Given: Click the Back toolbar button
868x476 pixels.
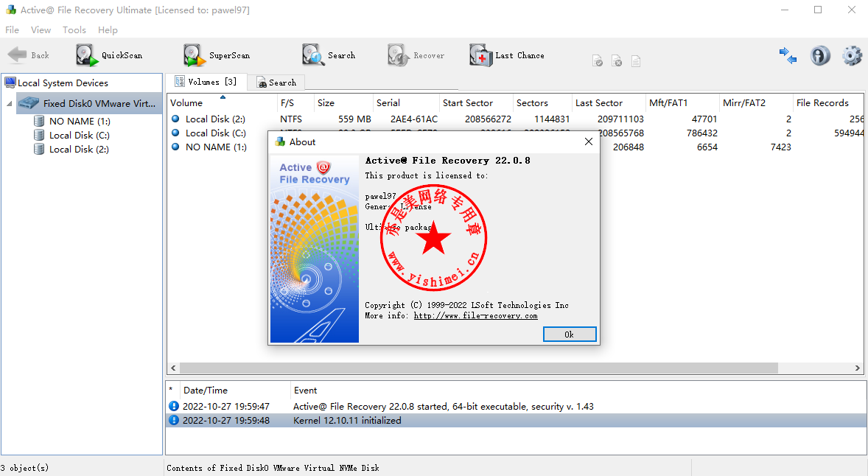Looking at the screenshot, I should pos(28,55).
